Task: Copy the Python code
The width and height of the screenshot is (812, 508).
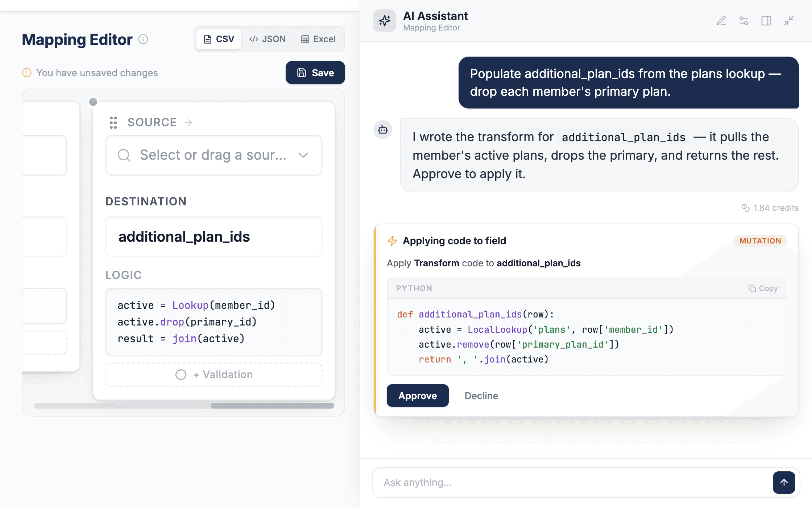Action: [763, 288]
